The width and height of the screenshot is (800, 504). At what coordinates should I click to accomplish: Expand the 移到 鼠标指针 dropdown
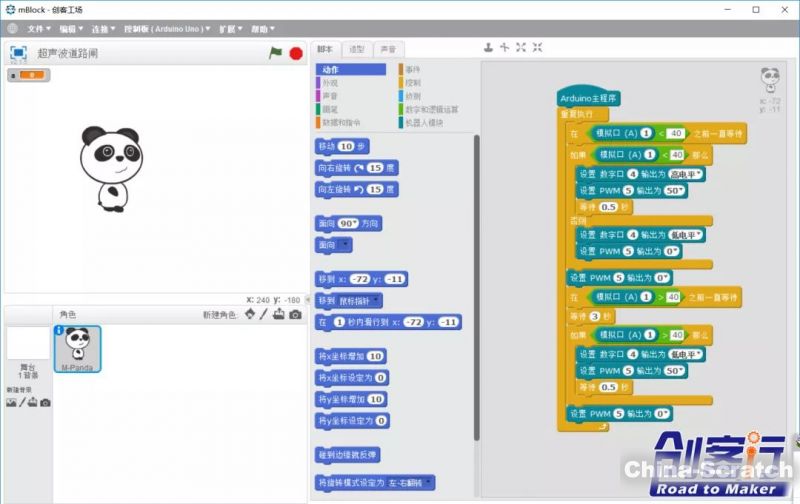(377, 300)
